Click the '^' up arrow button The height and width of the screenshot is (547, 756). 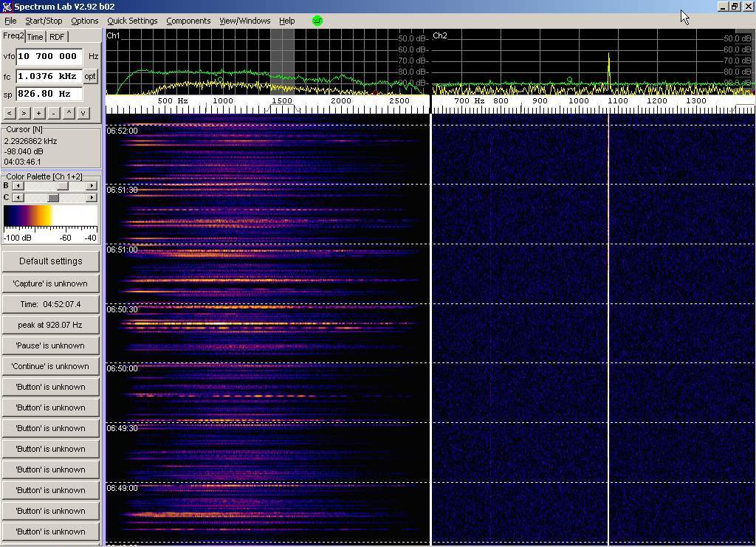click(x=69, y=113)
